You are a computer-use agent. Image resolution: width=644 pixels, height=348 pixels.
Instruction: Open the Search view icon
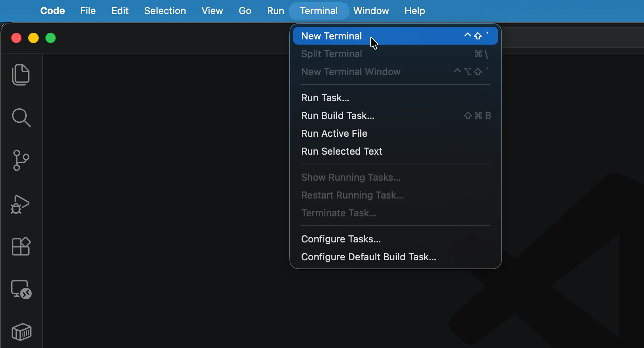[21, 117]
